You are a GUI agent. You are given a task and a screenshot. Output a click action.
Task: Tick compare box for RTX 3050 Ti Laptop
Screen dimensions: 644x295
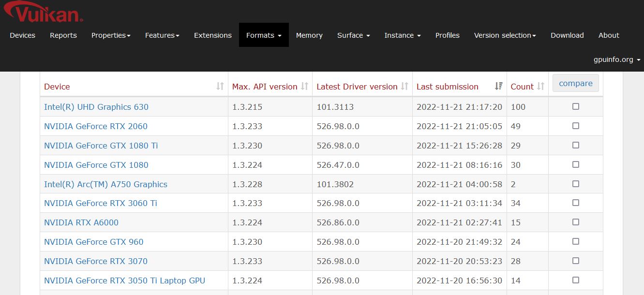(x=576, y=280)
